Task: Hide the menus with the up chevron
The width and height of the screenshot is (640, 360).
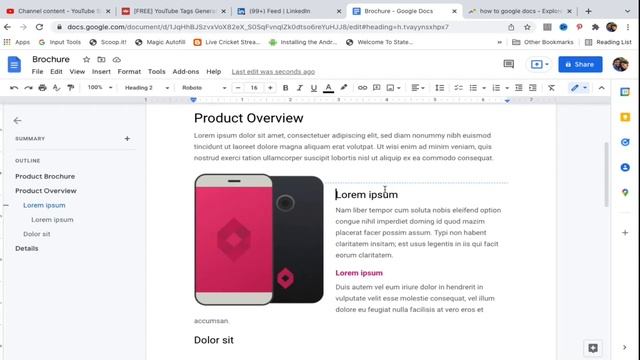Action: click(601, 88)
